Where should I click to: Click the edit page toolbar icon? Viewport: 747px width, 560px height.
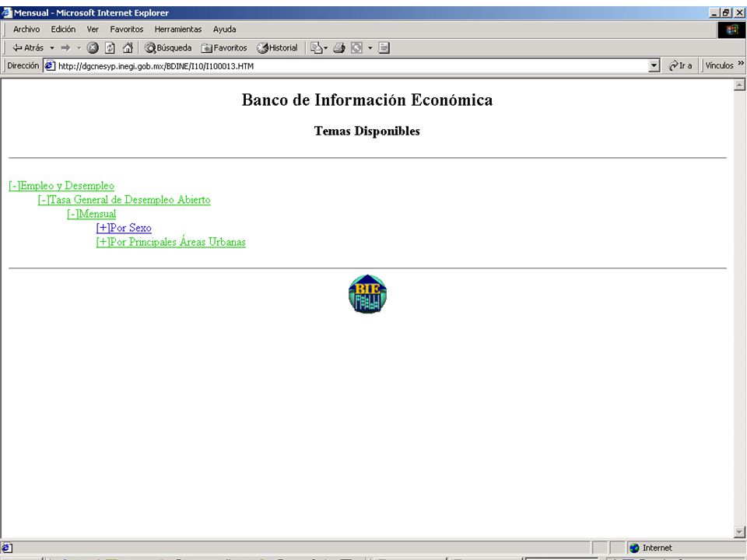click(x=356, y=47)
